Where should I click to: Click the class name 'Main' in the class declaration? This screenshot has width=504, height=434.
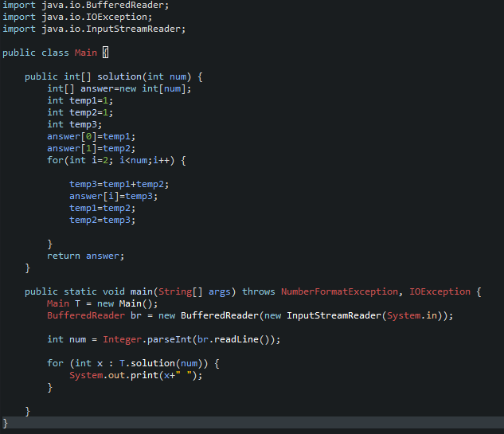[85, 53]
